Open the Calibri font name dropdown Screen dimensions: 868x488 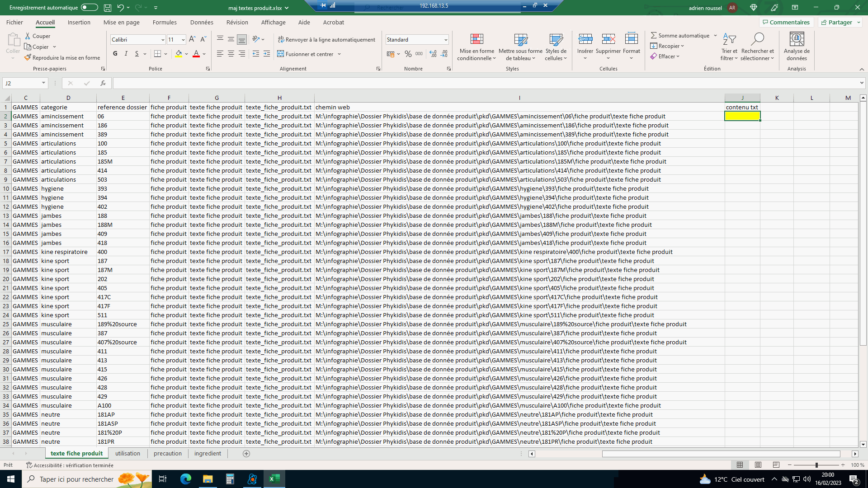click(163, 40)
